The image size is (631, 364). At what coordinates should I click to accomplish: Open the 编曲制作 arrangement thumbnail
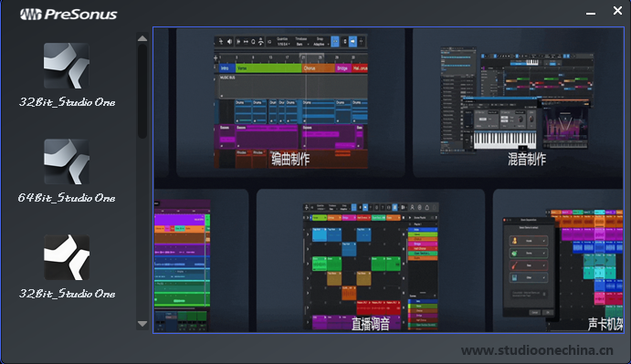(290, 102)
